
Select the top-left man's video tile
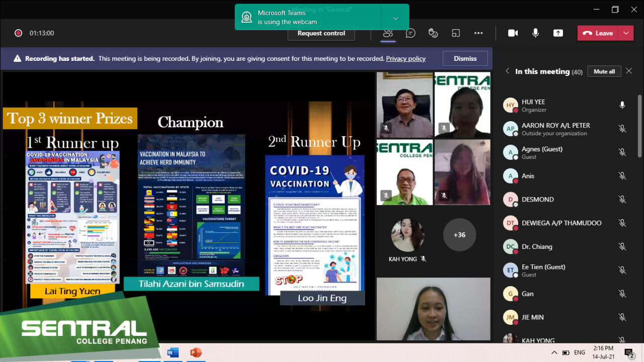(405, 105)
